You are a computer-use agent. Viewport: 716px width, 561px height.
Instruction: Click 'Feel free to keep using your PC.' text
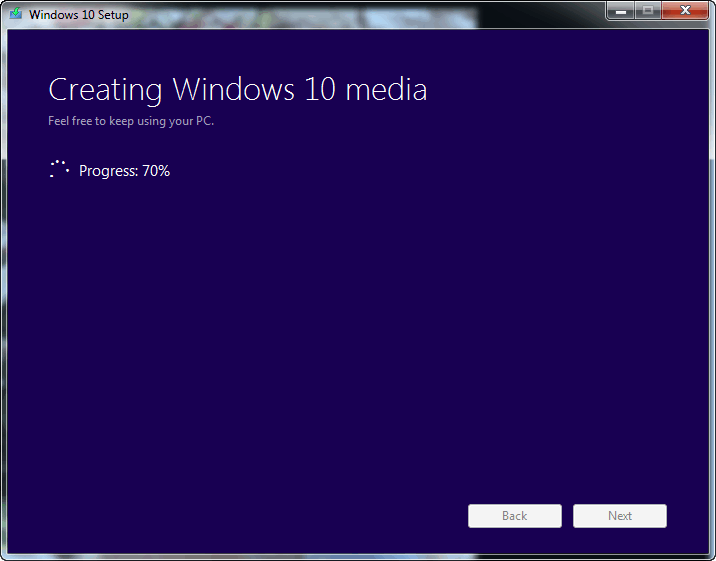click(131, 121)
